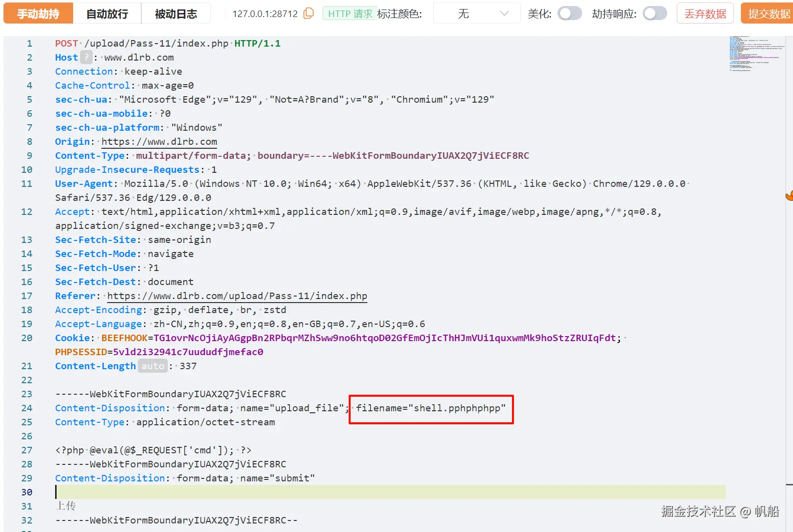
Task: Open the Origin https://www.dlrb.com link
Action: [159, 142]
